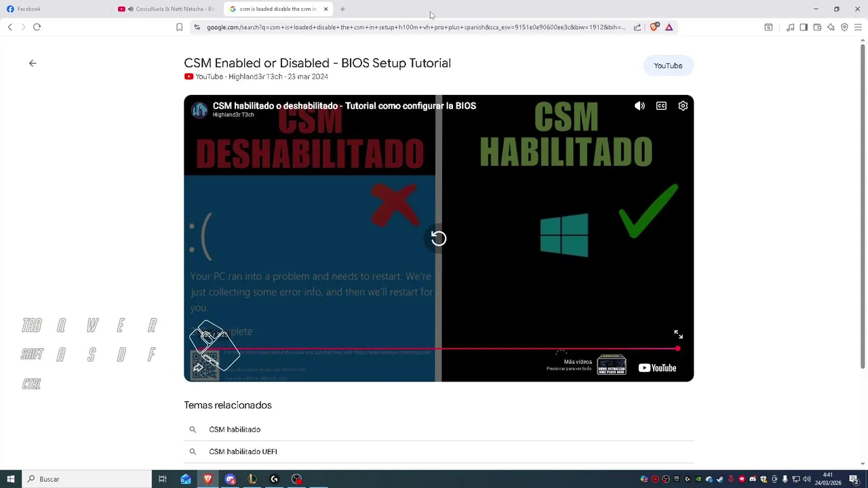Open the site info icon in the address bar
The image size is (868, 488).
tap(197, 27)
